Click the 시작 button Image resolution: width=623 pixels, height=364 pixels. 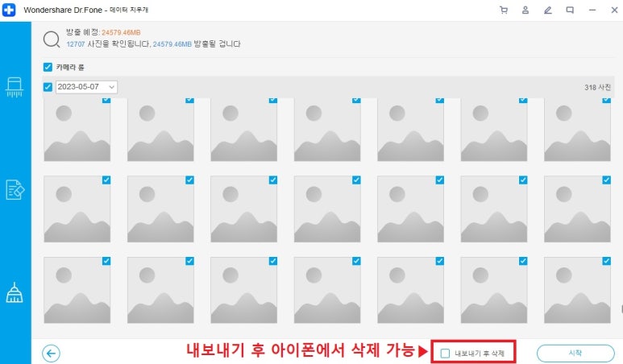pyautogui.click(x=575, y=353)
